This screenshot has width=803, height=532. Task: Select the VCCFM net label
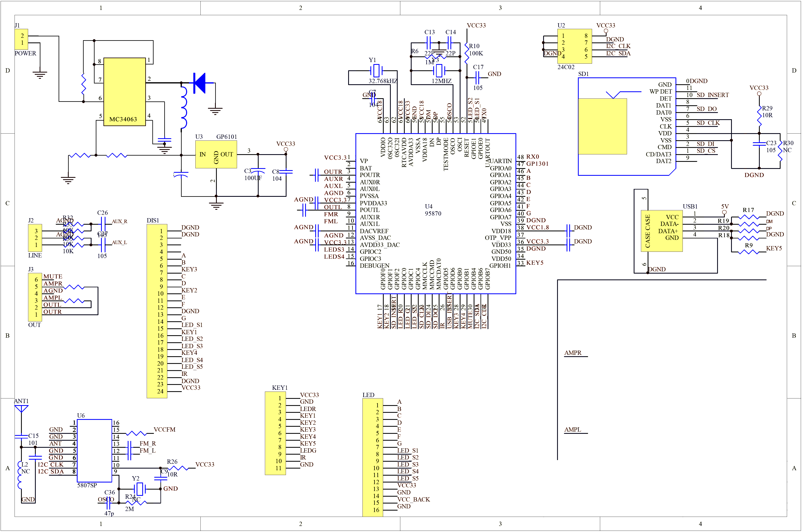coord(164,430)
